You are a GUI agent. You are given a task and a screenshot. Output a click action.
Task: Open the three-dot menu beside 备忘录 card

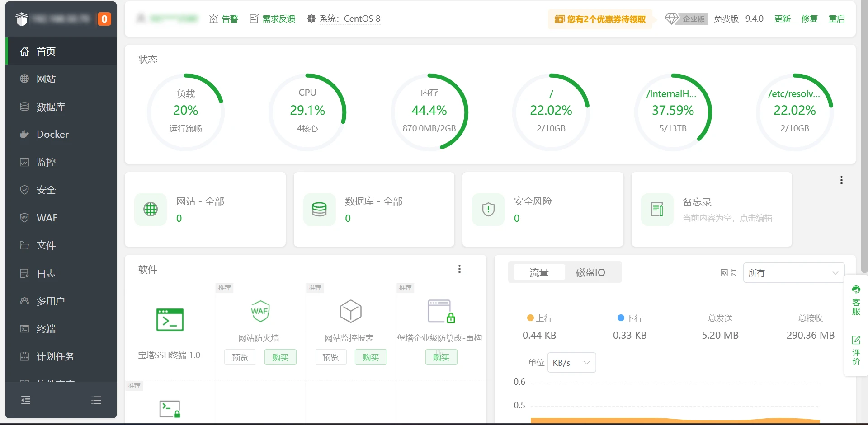(x=841, y=180)
